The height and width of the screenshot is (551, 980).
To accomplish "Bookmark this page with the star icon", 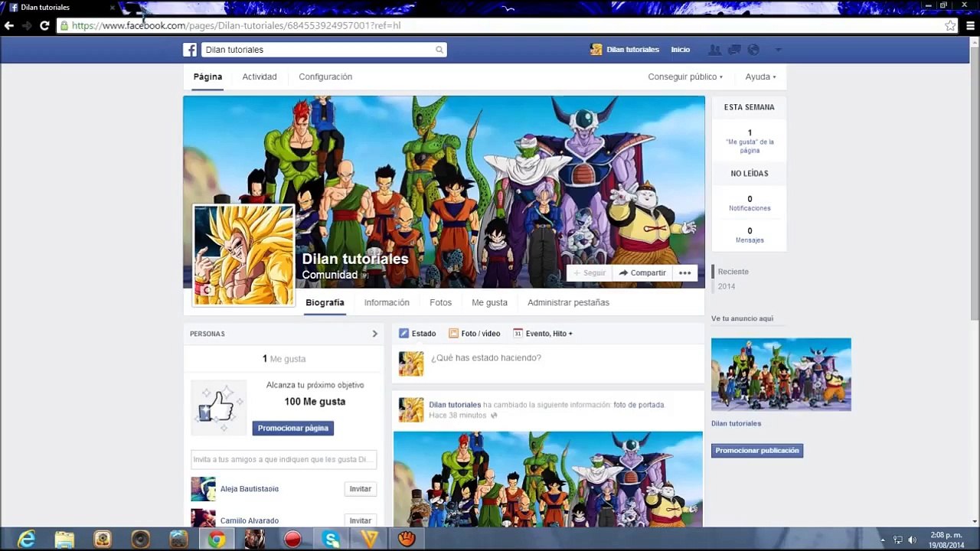I will pyautogui.click(x=950, y=25).
